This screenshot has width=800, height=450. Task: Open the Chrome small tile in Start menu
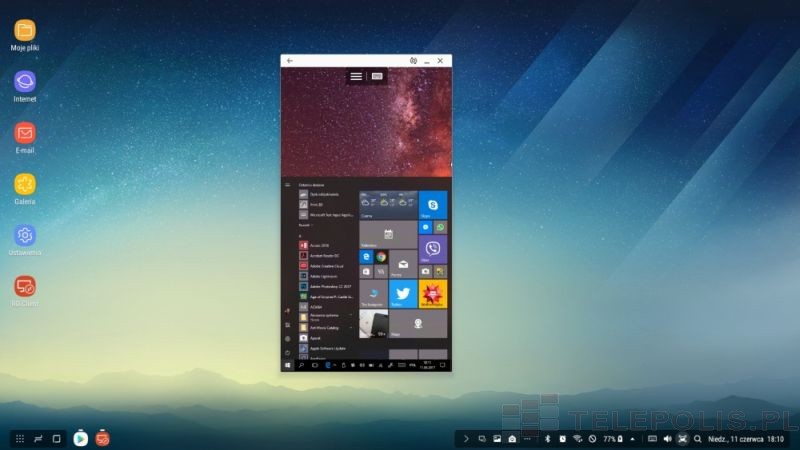[381, 257]
